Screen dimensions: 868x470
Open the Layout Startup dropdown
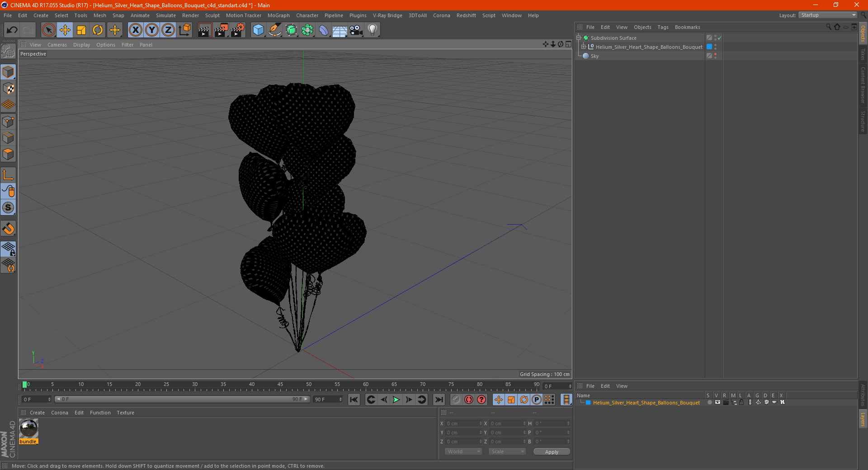pos(828,15)
